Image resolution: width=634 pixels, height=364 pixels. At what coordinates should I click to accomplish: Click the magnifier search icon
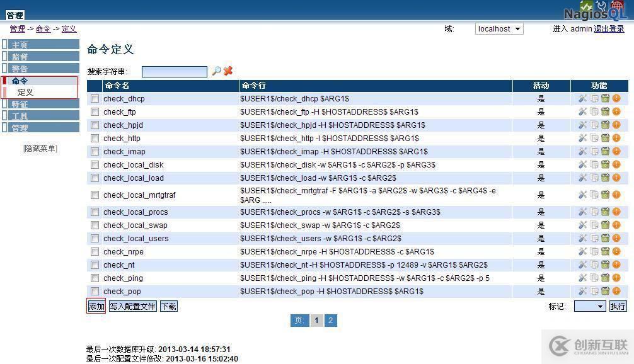point(216,71)
